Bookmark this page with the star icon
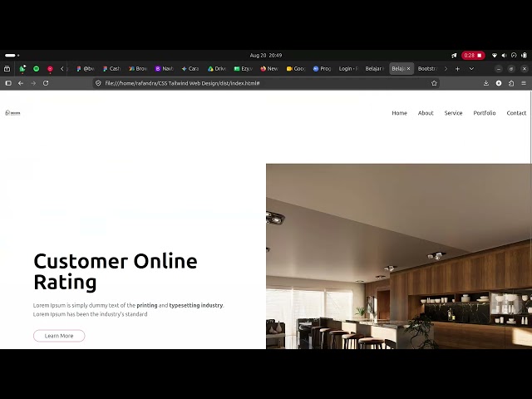Image resolution: width=532 pixels, height=399 pixels. (x=434, y=83)
